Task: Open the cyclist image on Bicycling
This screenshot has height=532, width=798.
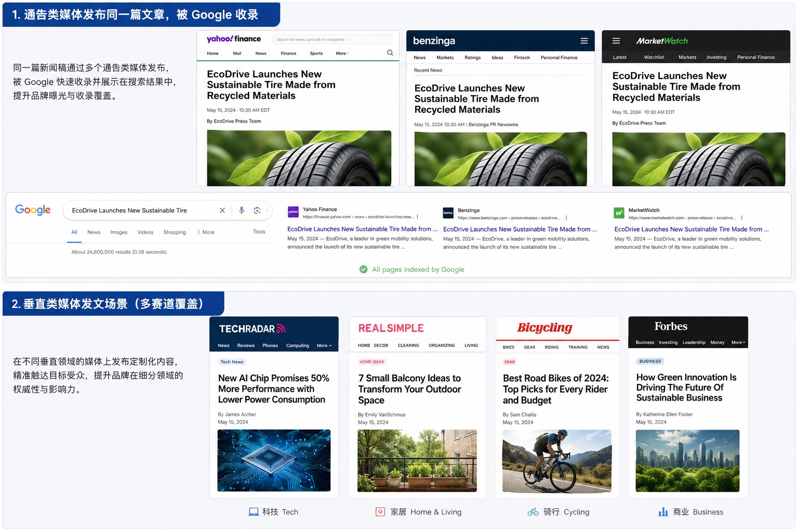Action: [557, 461]
